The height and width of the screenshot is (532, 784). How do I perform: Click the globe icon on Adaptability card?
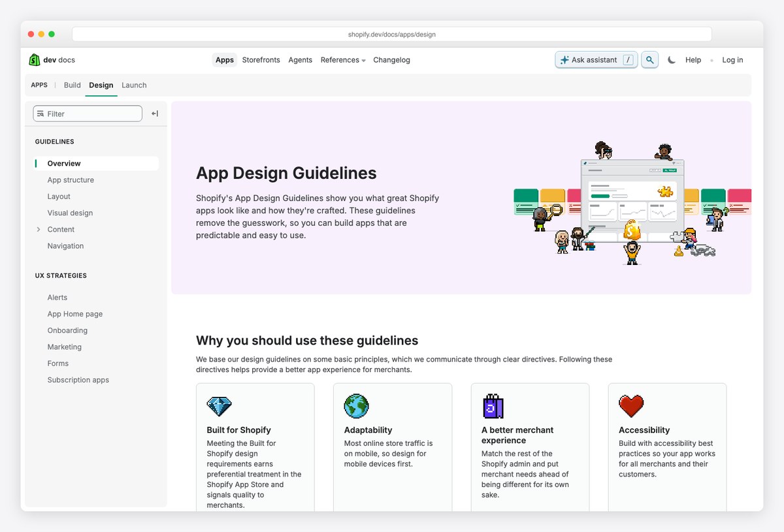(357, 406)
